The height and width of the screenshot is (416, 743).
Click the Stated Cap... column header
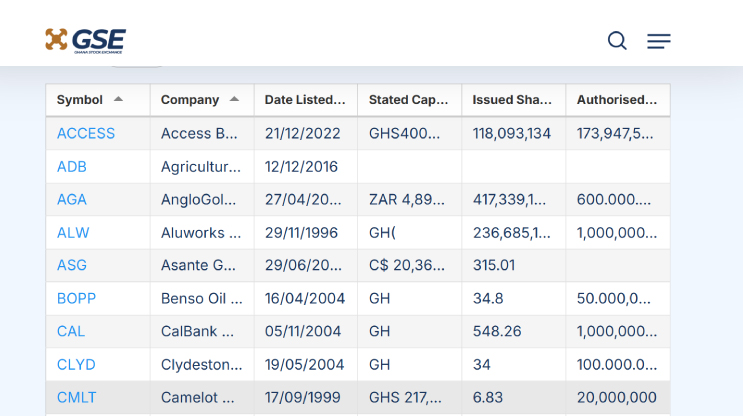tap(409, 100)
